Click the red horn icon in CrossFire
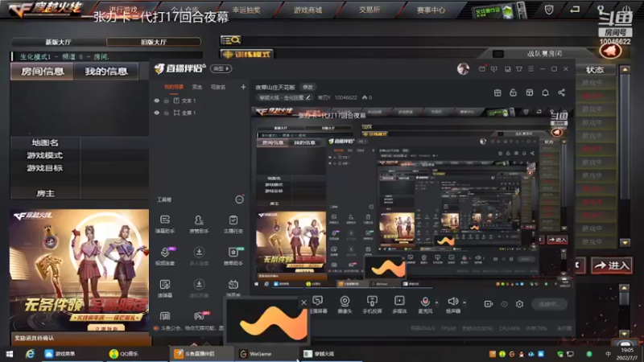 tap(610, 51)
